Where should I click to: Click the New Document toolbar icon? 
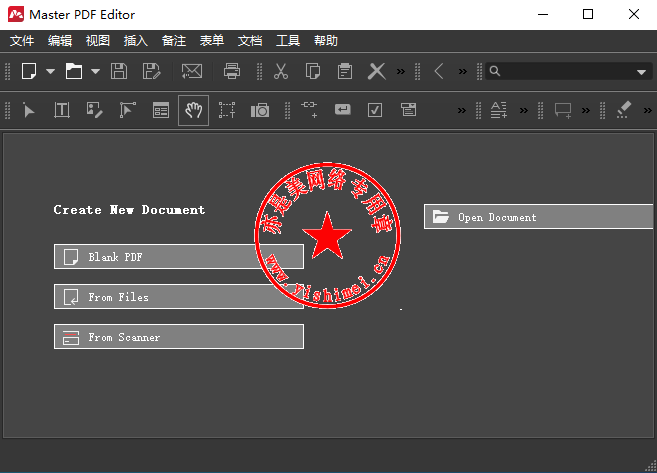[x=29, y=71]
